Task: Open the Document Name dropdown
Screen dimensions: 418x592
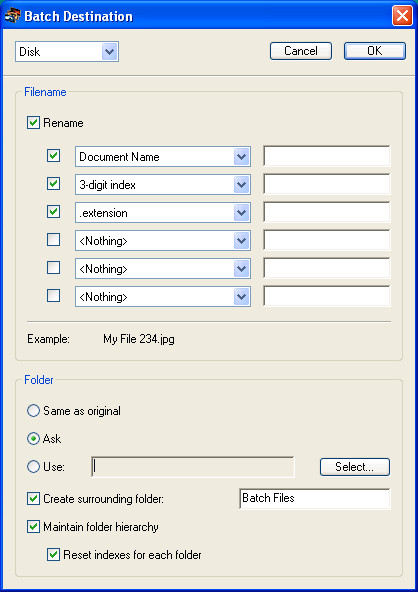Action: click(x=163, y=157)
